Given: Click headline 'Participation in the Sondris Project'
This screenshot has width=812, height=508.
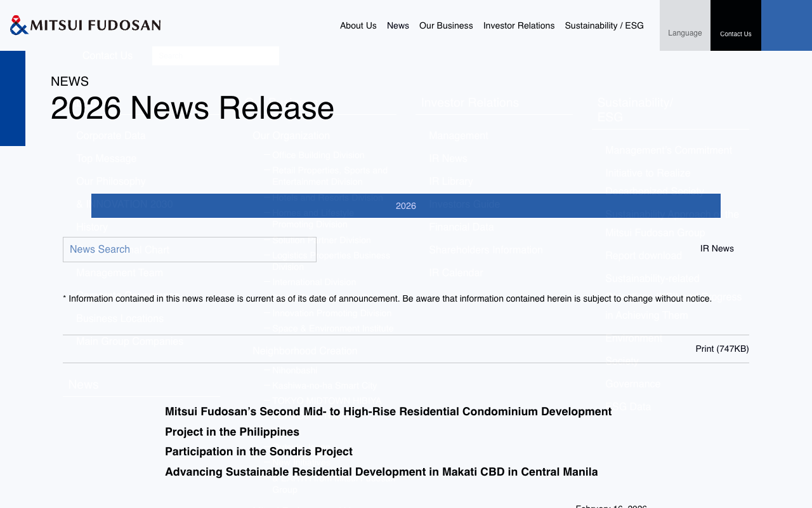Looking at the screenshot, I should [x=259, y=451].
